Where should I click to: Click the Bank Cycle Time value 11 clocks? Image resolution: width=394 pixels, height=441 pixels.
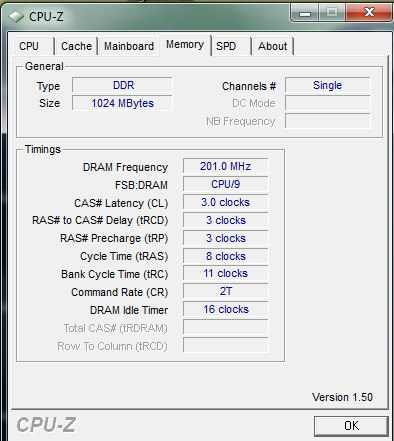click(x=226, y=273)
